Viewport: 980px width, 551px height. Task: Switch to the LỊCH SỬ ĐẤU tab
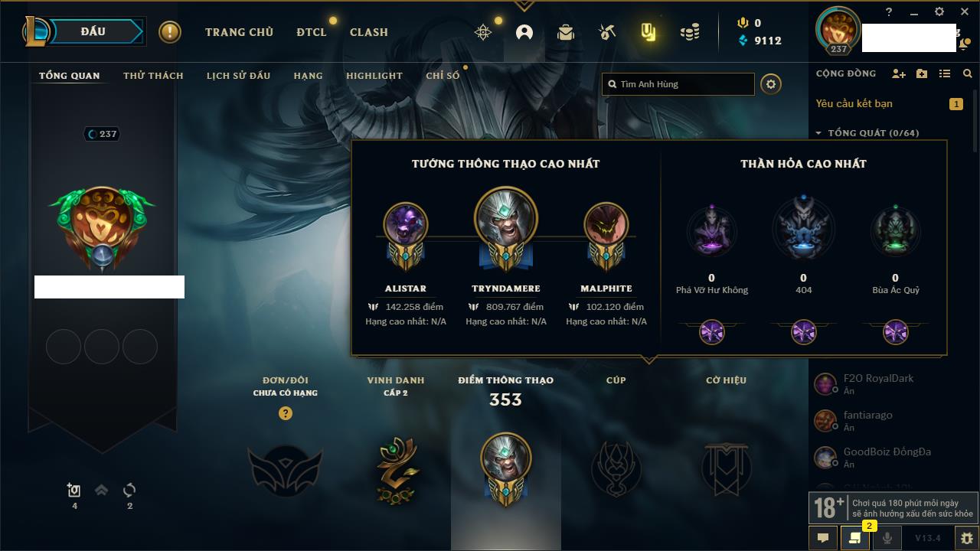click(x=238, y=76)
